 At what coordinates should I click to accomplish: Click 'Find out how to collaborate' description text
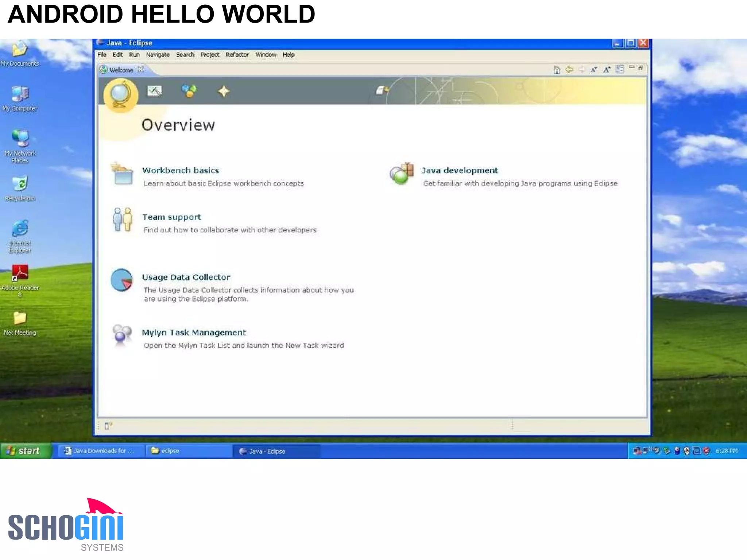(x=230, y=230)
